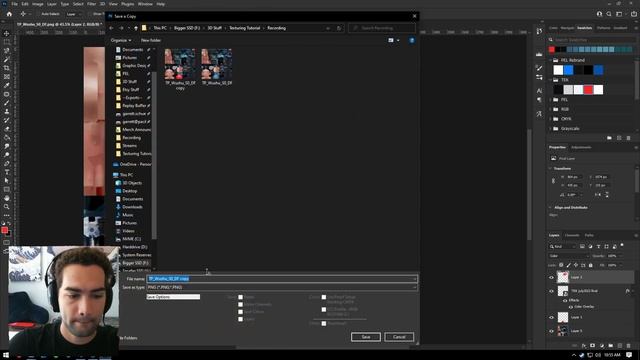Image resolution: width=640 pixels, height=360 pixels.
Task: Hide the selected top layer's eye
Action: tap(551, 278)
